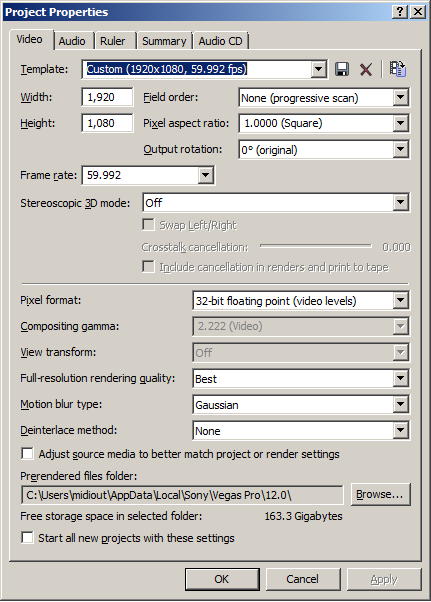The image size is (431, 602).
Task: Save the current template with the floppy disk icon
Action: (342, 69)
